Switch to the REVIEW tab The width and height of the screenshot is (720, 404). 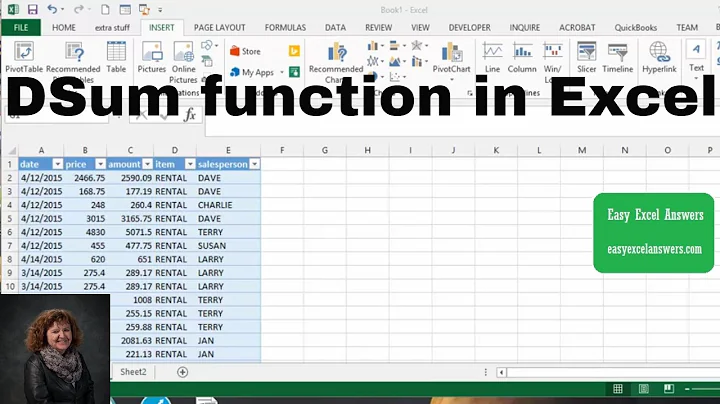378,28
